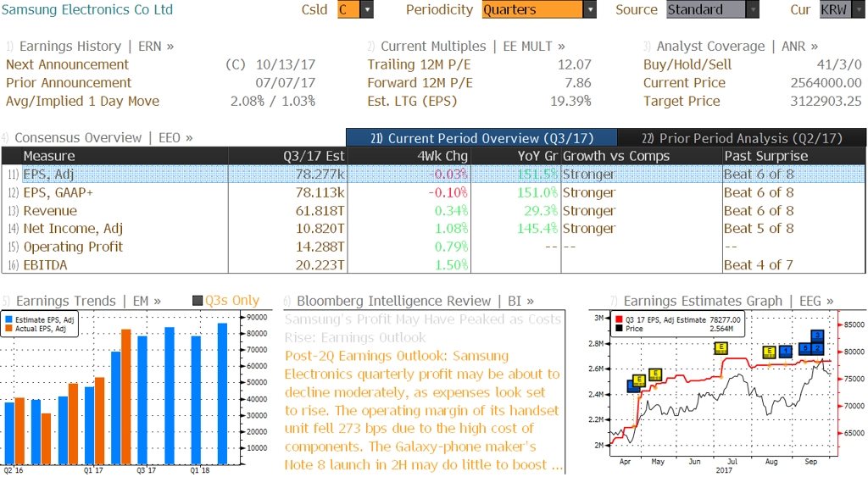Screen dimensions: 868x477
Task: Open Earnings Trends EM link
Action: pos(88,301)
